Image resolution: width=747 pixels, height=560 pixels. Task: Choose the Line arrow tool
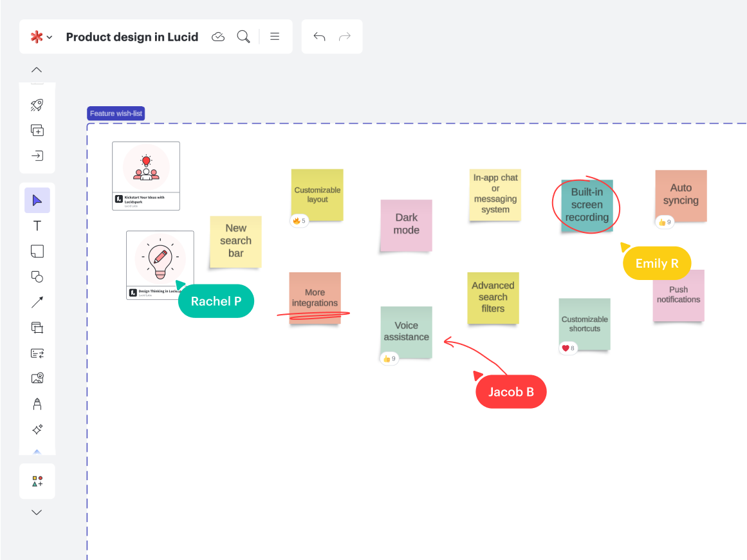37,302
